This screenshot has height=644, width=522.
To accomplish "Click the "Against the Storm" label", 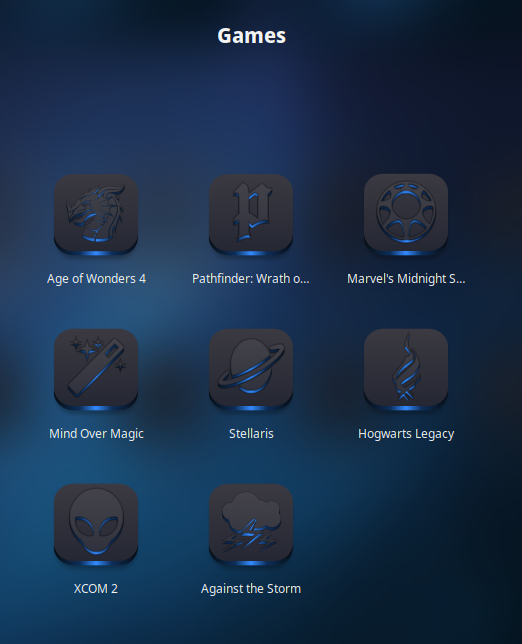I will [x=251, y=589].
